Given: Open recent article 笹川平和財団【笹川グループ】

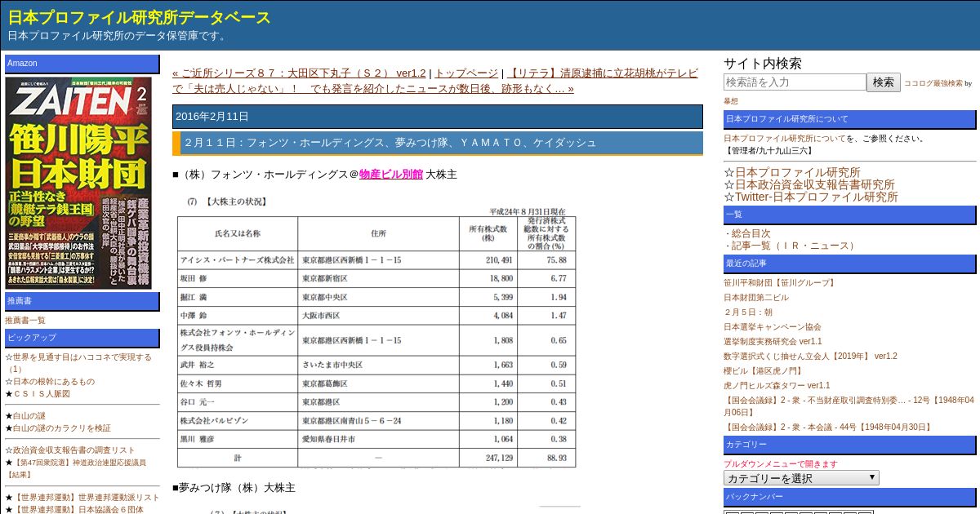Looking at the screenshot, I should click(780, 283).
